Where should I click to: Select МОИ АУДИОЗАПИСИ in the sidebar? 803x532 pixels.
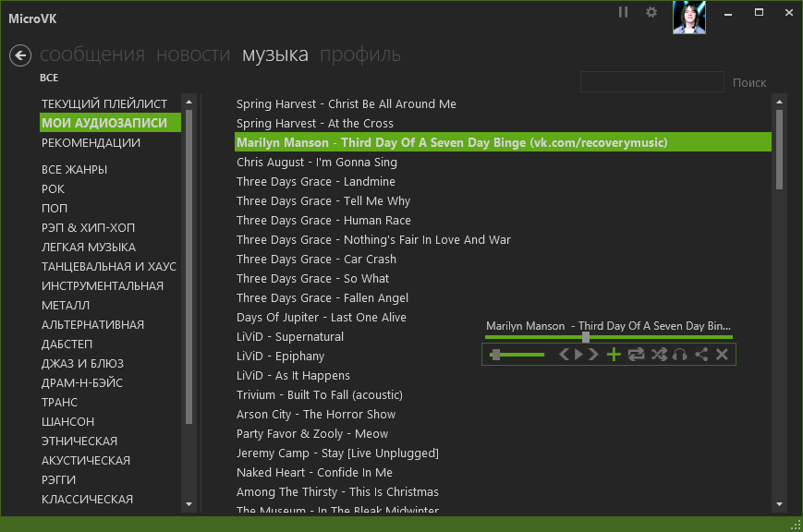click(x=110, y=123)
